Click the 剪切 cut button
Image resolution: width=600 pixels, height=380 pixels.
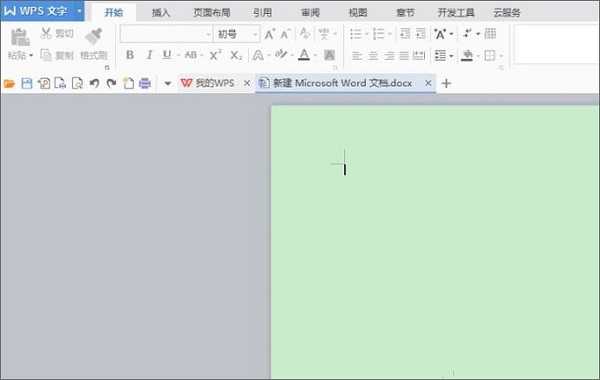coord(57,34)
